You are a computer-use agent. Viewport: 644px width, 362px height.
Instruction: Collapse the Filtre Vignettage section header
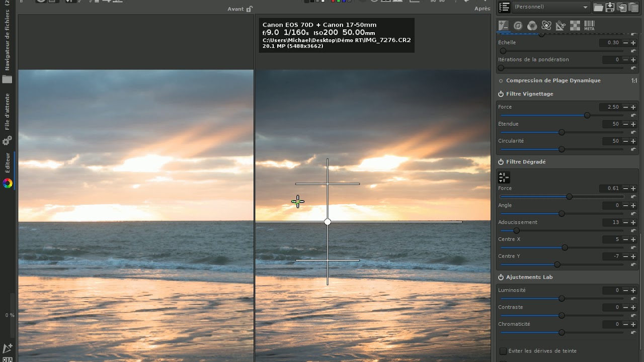pyautogui.click(x=530, y=94)
